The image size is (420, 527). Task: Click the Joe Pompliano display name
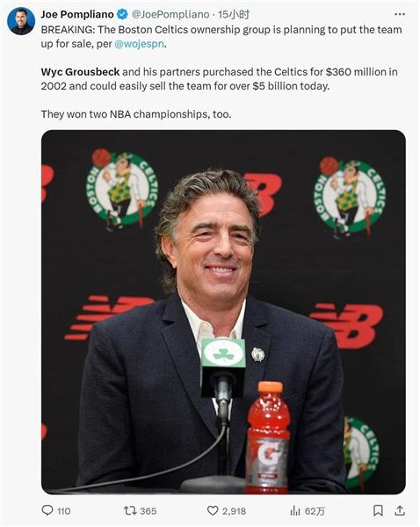[x=77, y=14]
